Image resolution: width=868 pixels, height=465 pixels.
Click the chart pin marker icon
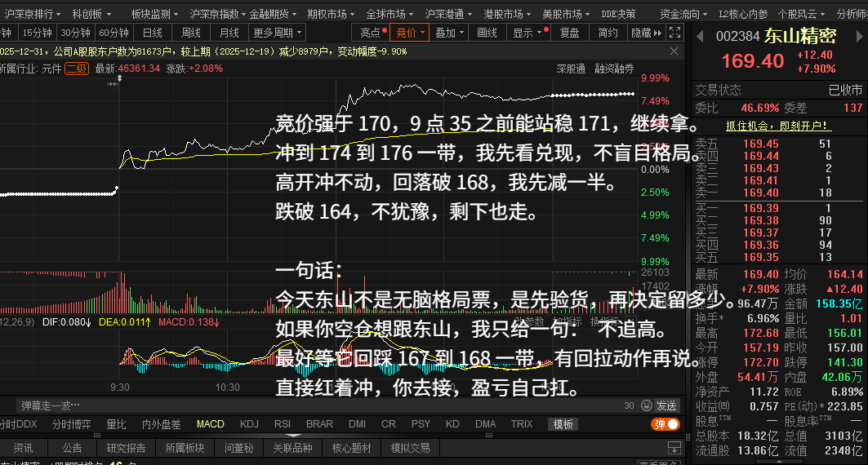[119, 79]
